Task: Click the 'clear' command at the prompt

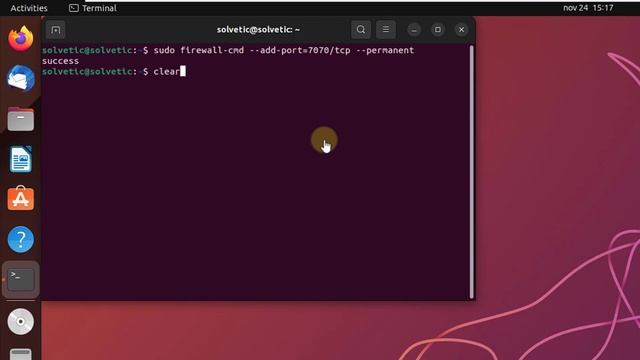Action: click(x=167, y=71)
